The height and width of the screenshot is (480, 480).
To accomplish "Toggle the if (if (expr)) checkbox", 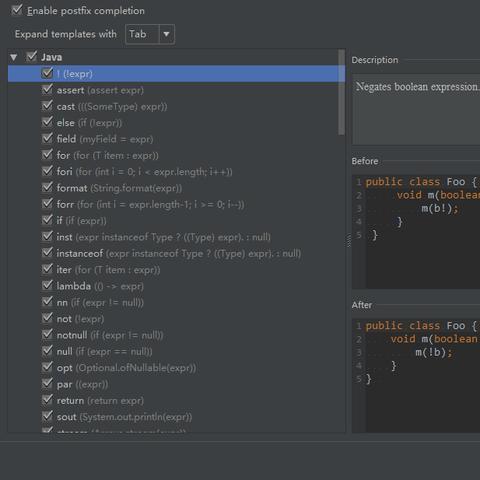I will coord(47,220).
